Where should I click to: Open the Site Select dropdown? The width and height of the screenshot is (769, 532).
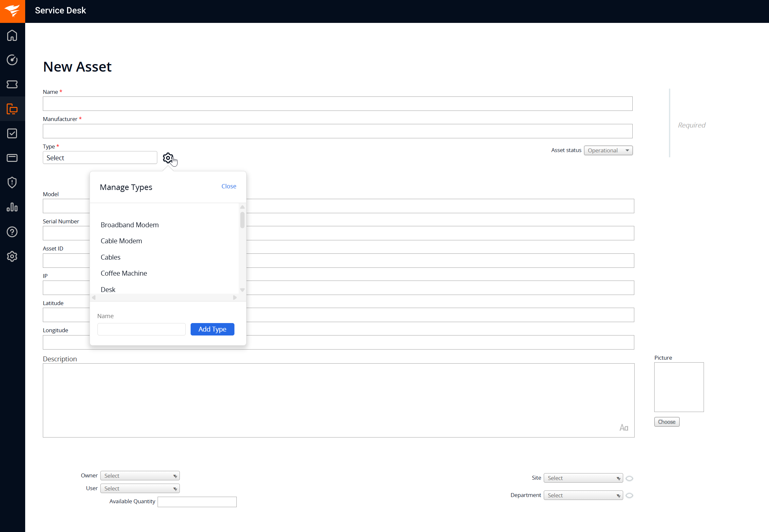tap(583, 478)
